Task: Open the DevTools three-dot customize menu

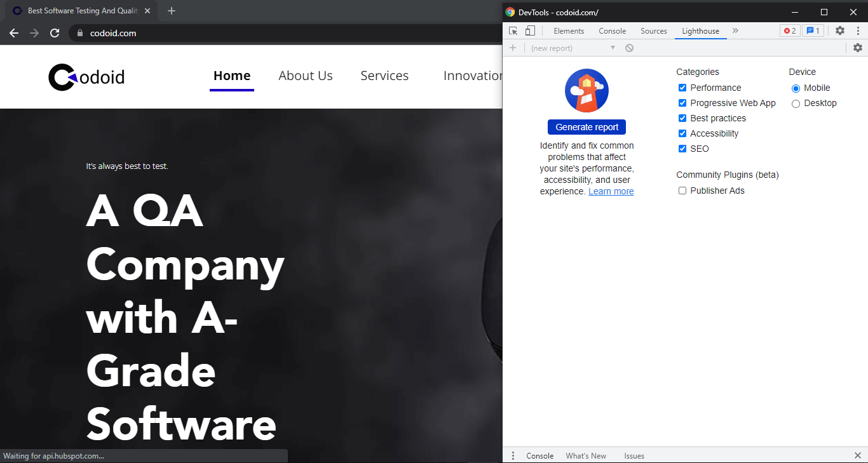Action: pos(857,30)
